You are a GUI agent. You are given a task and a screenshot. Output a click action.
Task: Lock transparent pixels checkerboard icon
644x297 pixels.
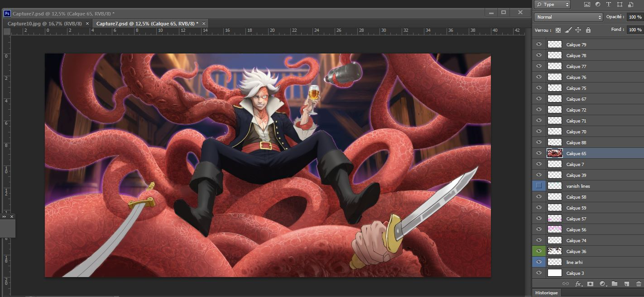[x=558, y=30]
